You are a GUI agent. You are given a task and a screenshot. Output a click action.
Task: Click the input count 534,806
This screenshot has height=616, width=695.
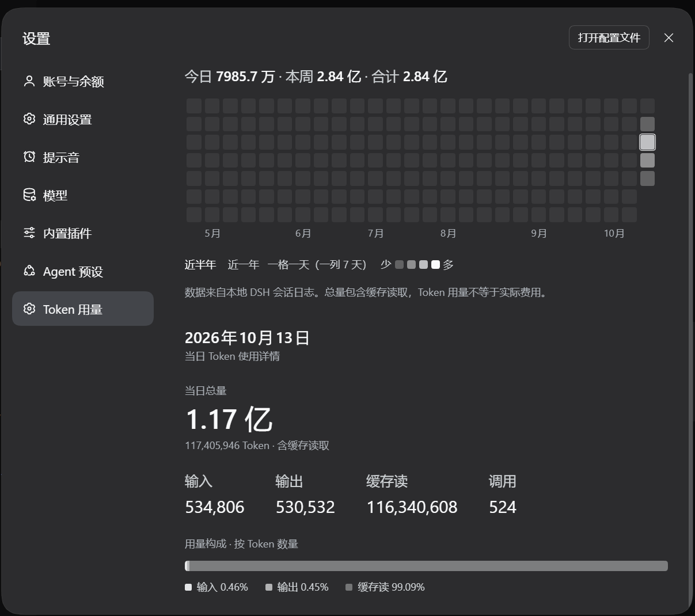[x=215, y=507]
